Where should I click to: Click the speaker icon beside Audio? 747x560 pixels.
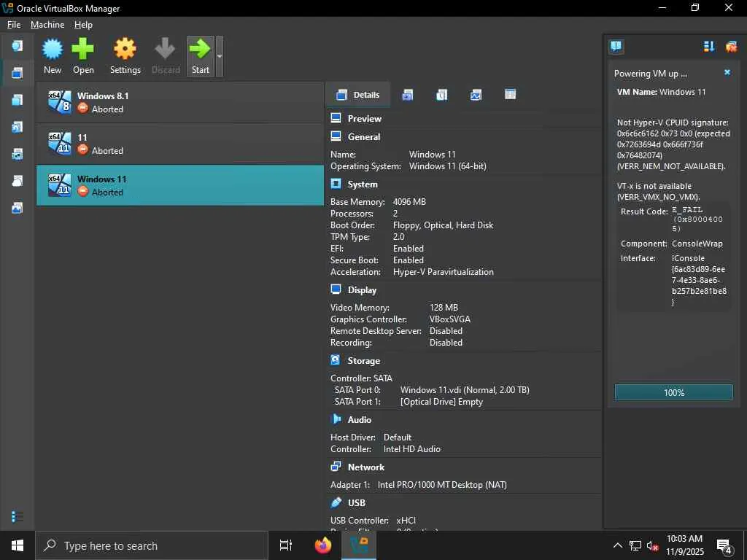[336, 419]
